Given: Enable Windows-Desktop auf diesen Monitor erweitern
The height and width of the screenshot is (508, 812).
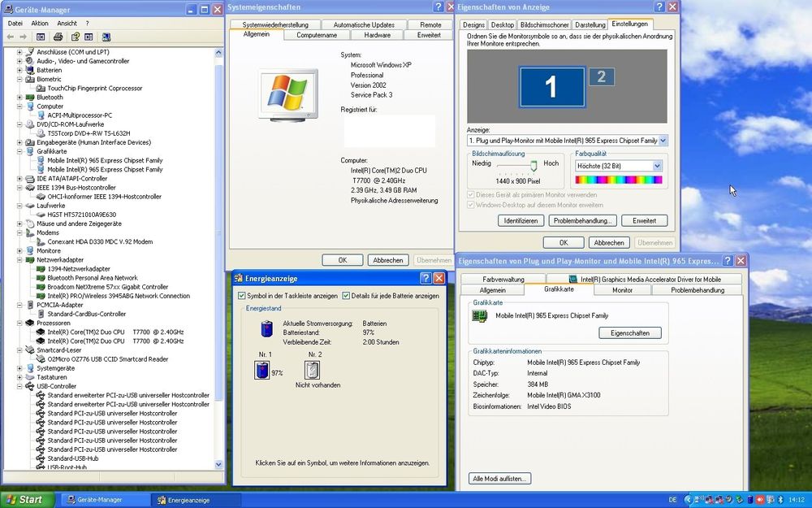Looking at the screenshot, I should click(x=469, y=204).
